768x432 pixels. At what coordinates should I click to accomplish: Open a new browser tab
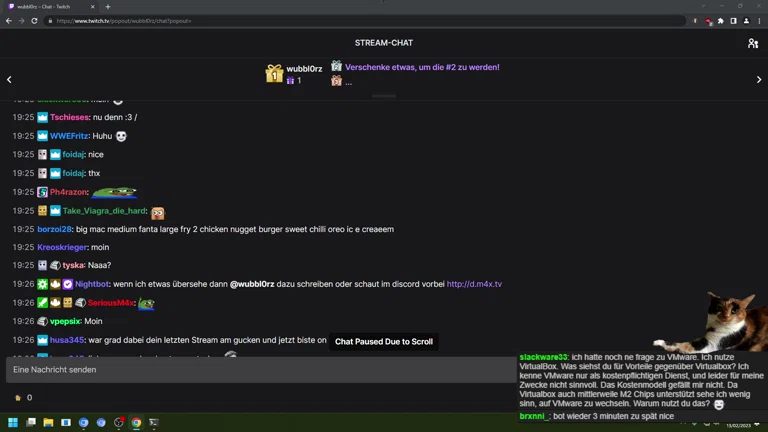pos(108,6)
